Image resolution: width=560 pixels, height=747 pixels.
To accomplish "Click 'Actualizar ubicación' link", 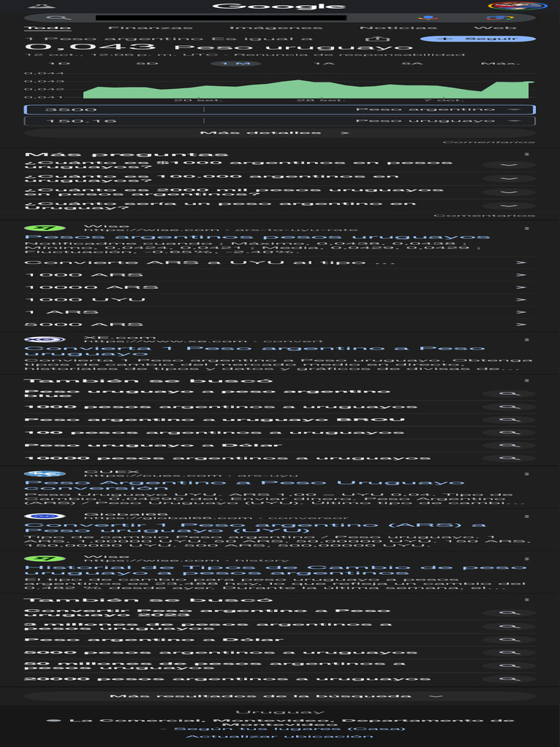I will 279,737.
